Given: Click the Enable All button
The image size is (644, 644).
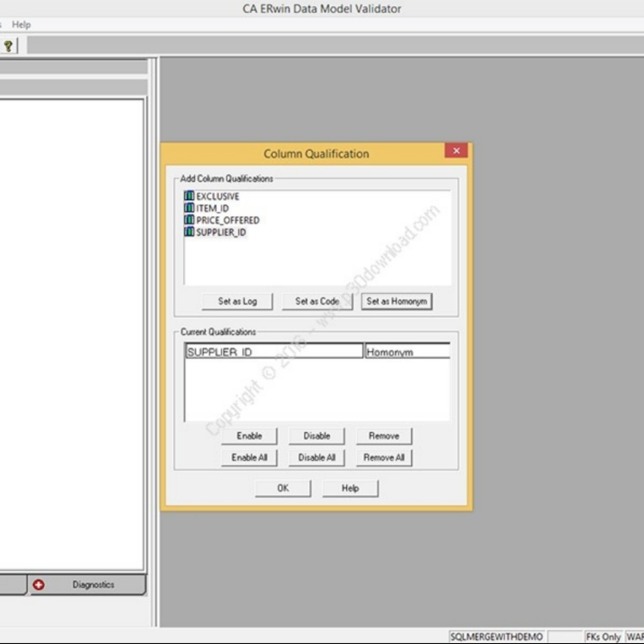Looking at the screenshot, I should [249, 457].
